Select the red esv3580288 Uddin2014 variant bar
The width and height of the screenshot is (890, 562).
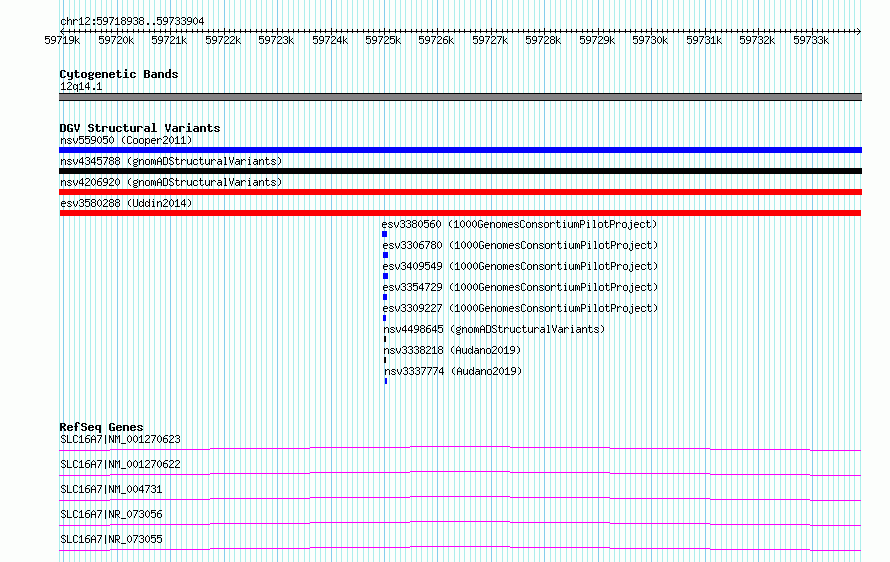(460, 213)
